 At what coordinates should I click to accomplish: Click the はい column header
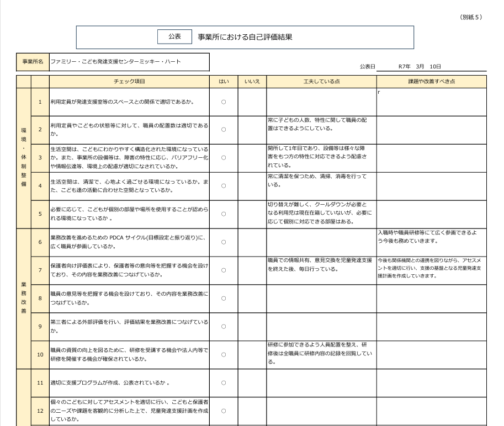point(224,82)
